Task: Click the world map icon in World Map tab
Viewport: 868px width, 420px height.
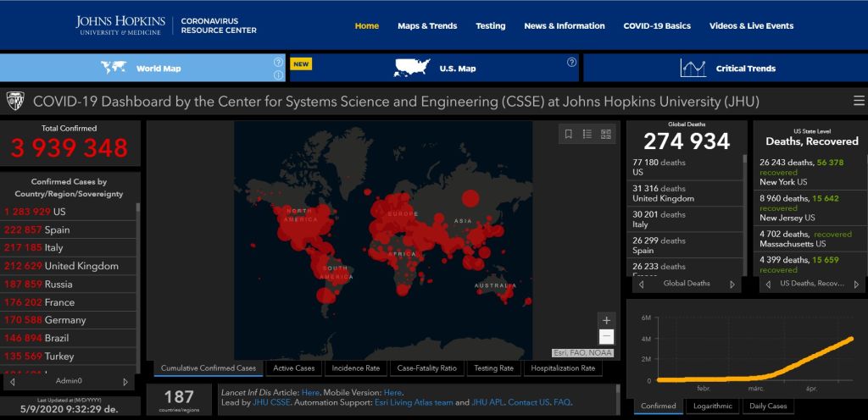Action: click(114, 68)
